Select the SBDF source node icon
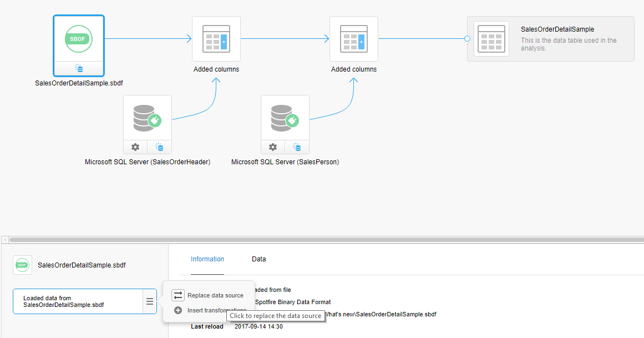The height and width of the screenshot is (338, 644). [x=78, y=39]
